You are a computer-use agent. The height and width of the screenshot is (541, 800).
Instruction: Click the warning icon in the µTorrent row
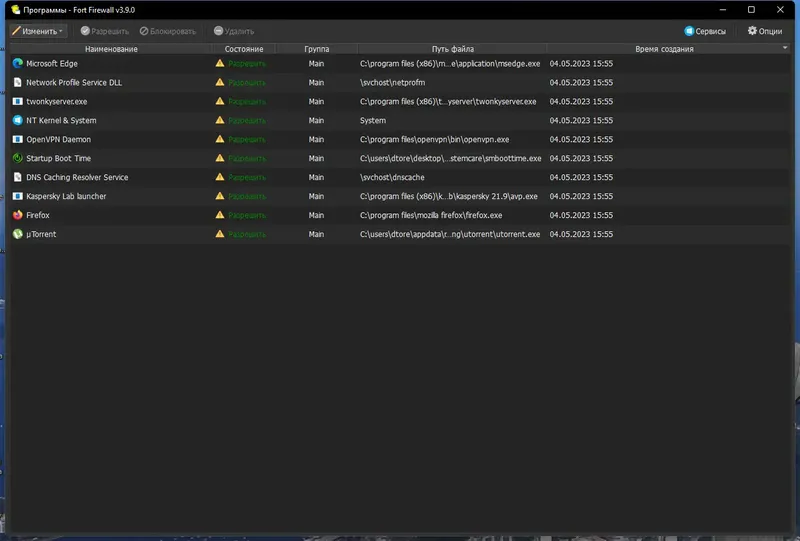220,234
